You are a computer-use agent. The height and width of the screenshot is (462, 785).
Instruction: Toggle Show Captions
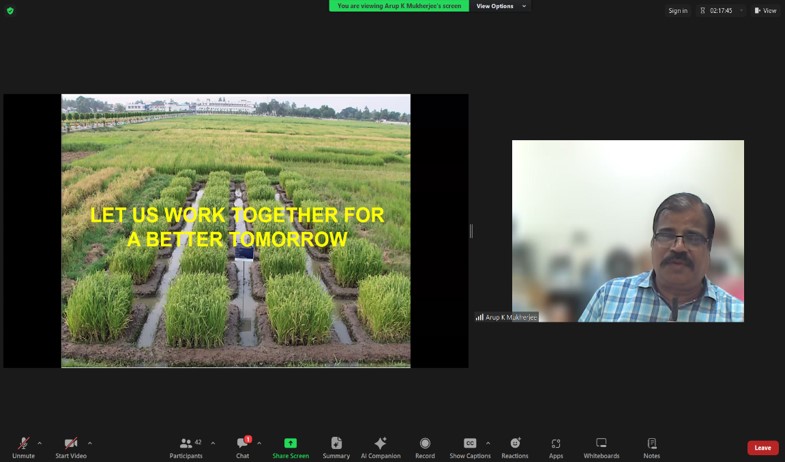coord(470,444)
